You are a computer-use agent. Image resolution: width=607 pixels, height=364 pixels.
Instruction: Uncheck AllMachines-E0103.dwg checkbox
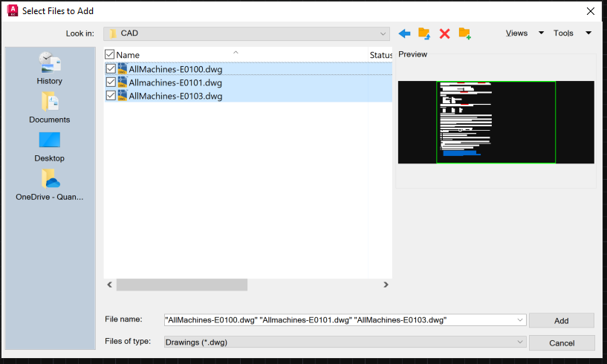111,95
